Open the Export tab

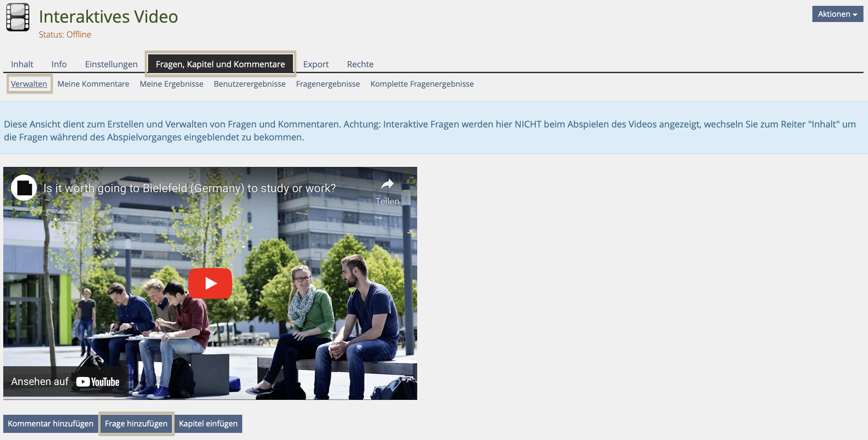tap(316, 64)
